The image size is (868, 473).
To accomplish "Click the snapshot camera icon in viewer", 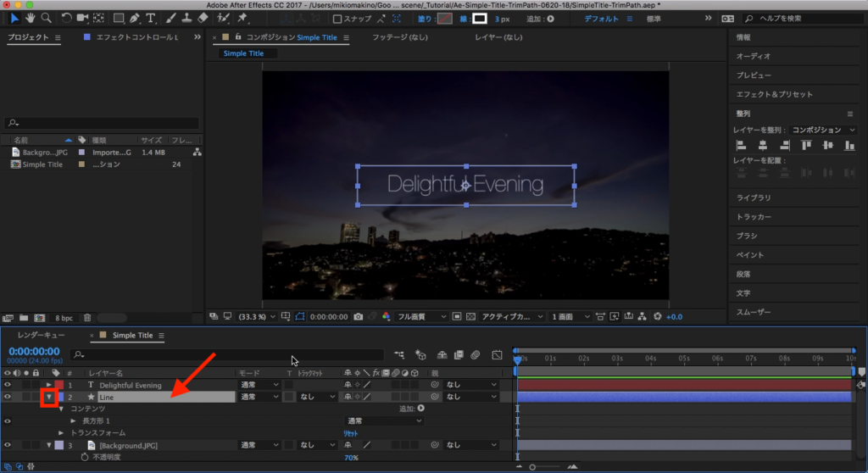I will click(x=359, y=316).
